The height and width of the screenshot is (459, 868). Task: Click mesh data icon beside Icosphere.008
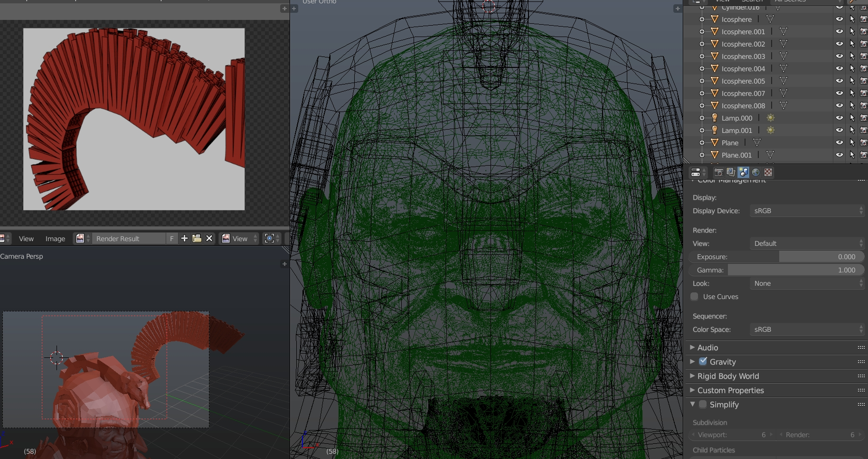pyautogui.click(x=783, y=105)
